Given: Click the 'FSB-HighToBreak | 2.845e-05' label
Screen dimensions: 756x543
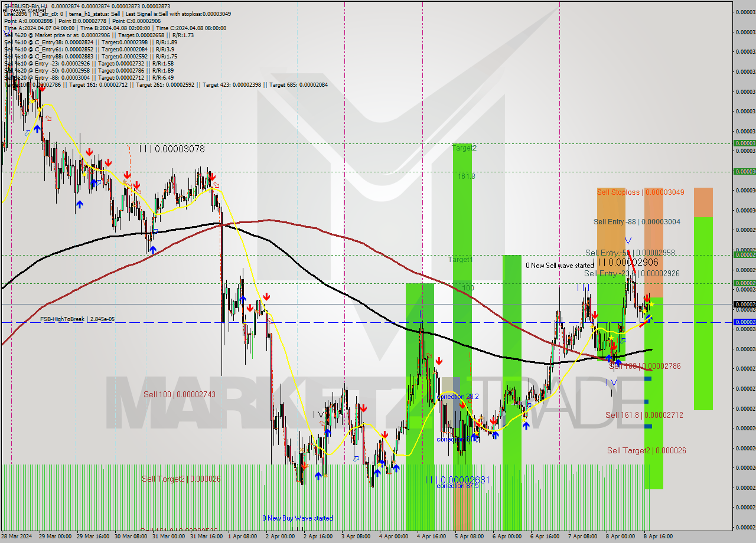Looking at the screenshot, I should (77, 319).
